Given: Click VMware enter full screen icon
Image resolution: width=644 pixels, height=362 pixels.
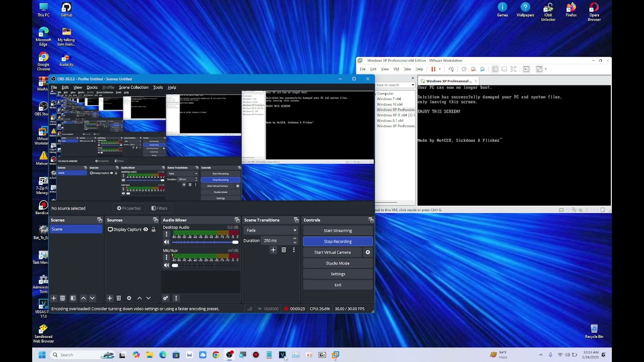Looking at the screenshot, I should (514, 69).
